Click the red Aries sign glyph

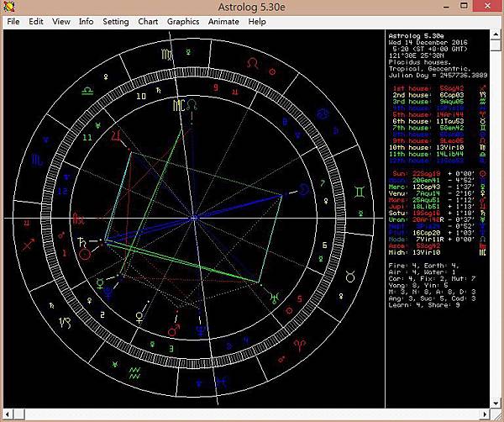pyautogui.click(x=300, y=346)
